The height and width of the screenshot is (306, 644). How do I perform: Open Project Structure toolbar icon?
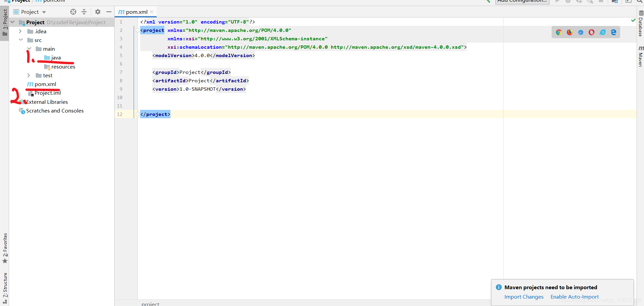[615, 1]
